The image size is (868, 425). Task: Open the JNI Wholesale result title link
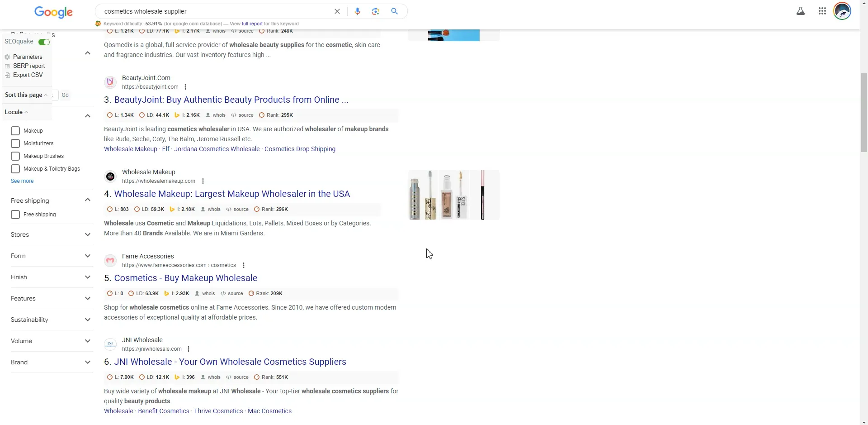[230, 362]
